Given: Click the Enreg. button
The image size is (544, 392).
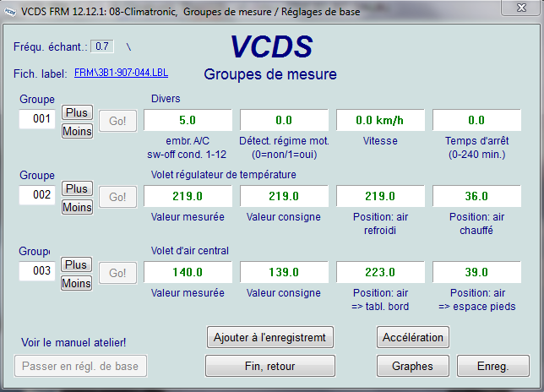Looking at the screenshot, I should 493,366.
